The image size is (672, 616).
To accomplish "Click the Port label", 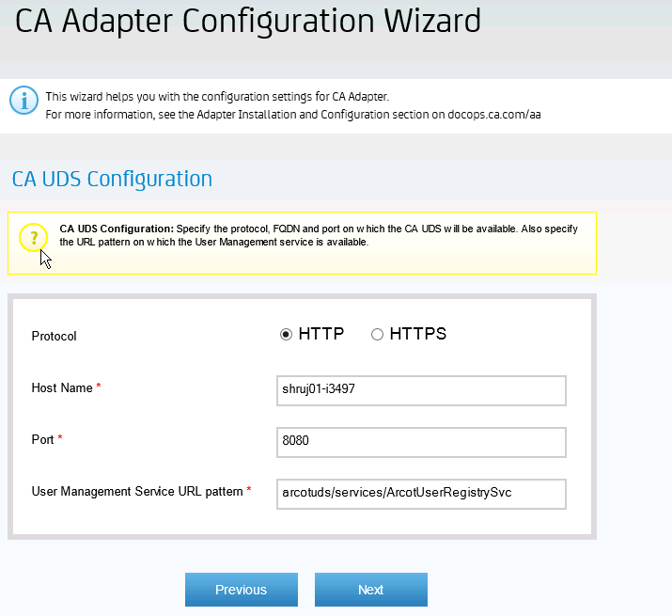I will pos(42,440).
